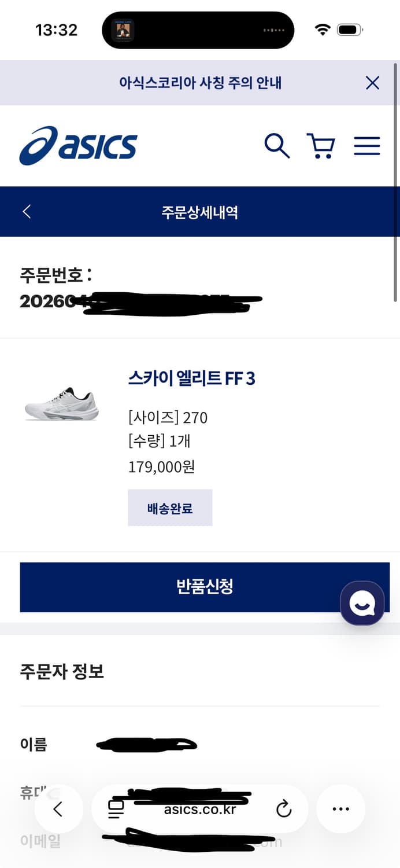
Task: Tap the Wi-Fi status indicator
Action: (324, 29)
